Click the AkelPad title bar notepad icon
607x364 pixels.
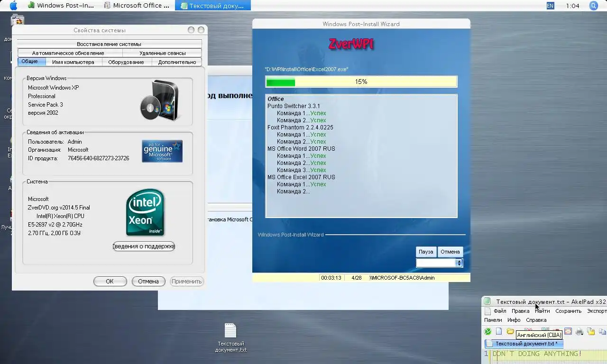(x=487, y=301)
